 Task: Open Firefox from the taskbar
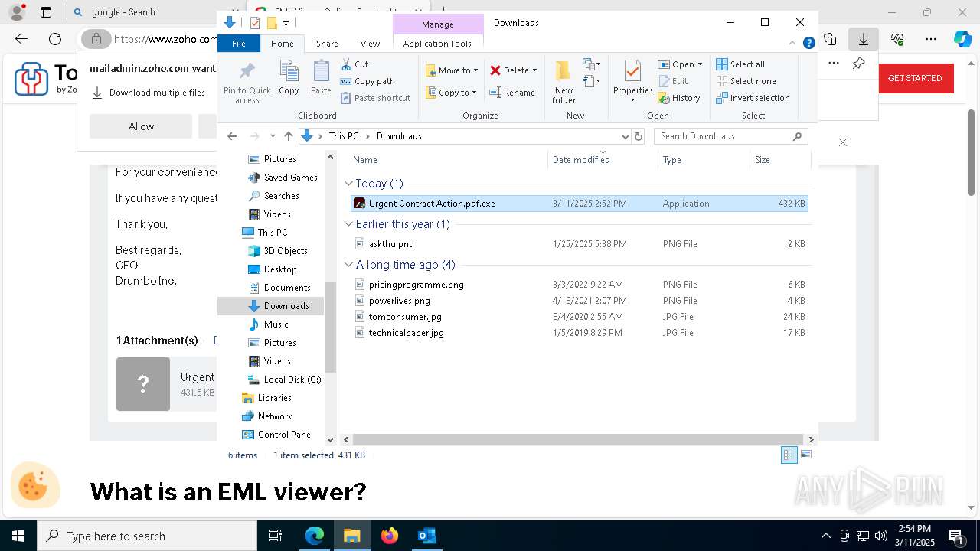click(390, 536)
